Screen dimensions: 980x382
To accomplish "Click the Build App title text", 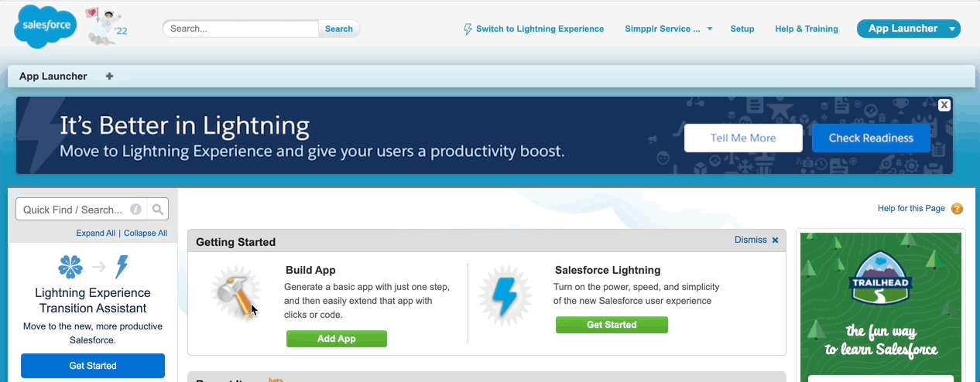I will coord(310,270).
